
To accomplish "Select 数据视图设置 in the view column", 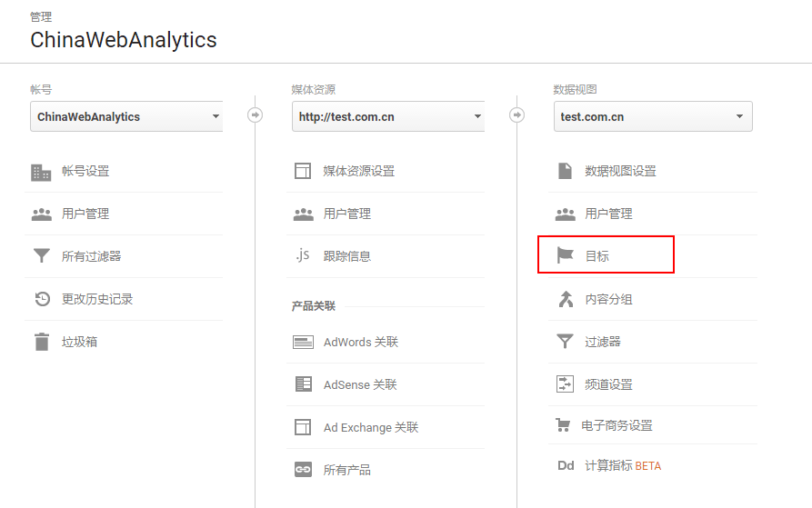I will point(620,171).
